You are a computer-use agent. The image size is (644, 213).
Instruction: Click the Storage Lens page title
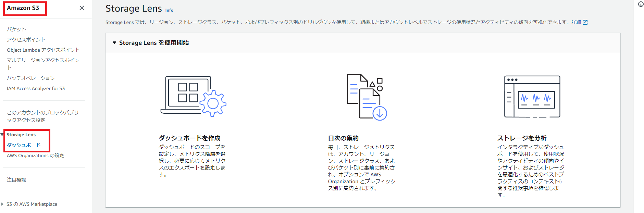coord(134,9)
